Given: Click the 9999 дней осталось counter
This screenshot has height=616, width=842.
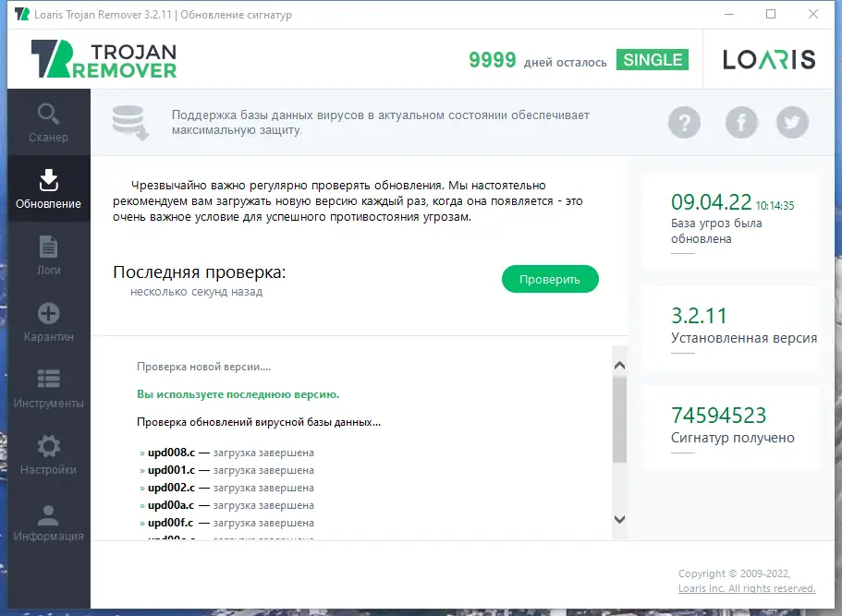Looking at the screenshot, I should (x=493, y=58).
